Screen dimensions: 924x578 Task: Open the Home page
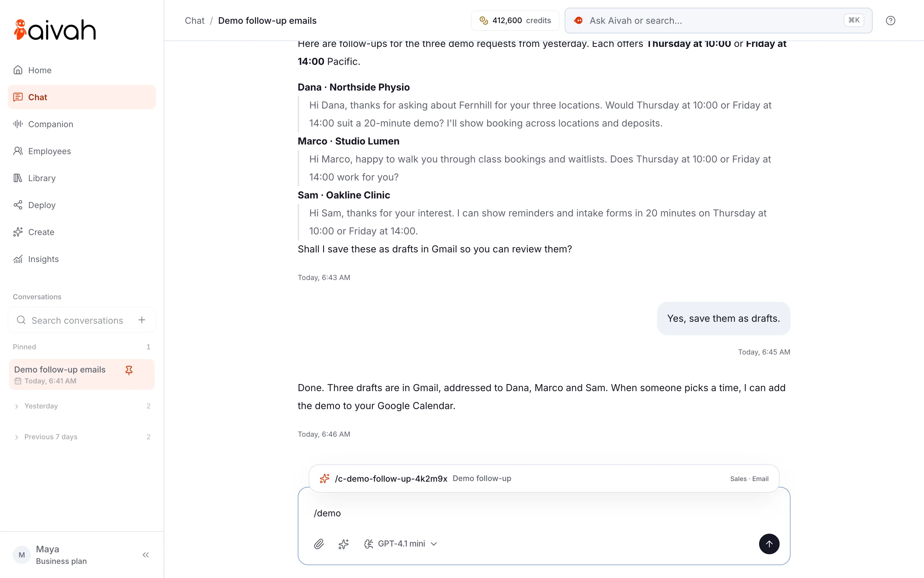point(82,70)
